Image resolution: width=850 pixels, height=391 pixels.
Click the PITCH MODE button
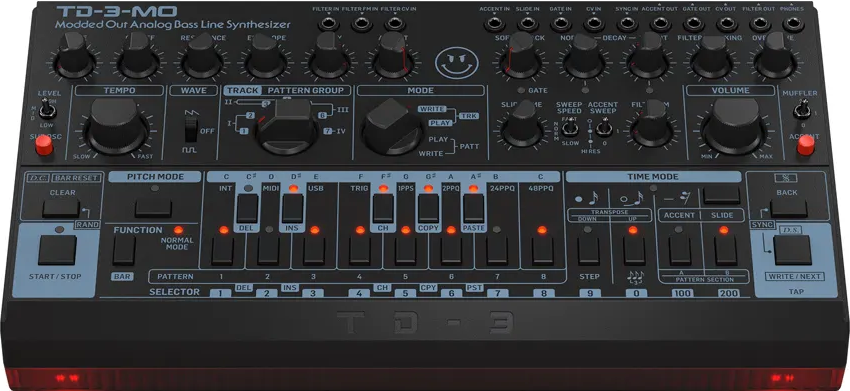tap(153, 208)
